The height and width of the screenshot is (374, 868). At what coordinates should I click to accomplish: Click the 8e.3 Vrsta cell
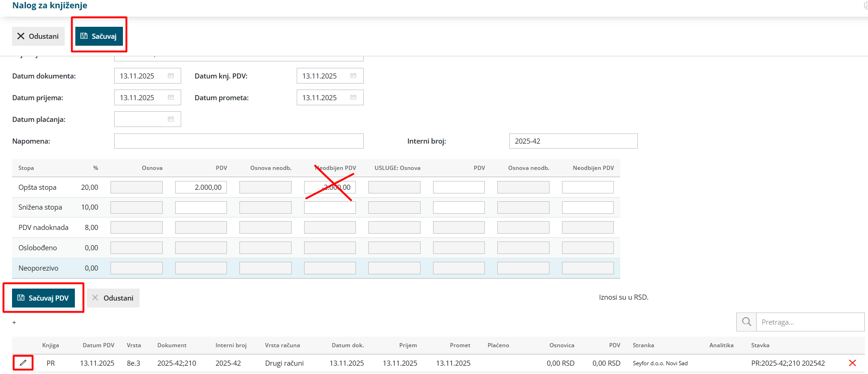point(134,363)
